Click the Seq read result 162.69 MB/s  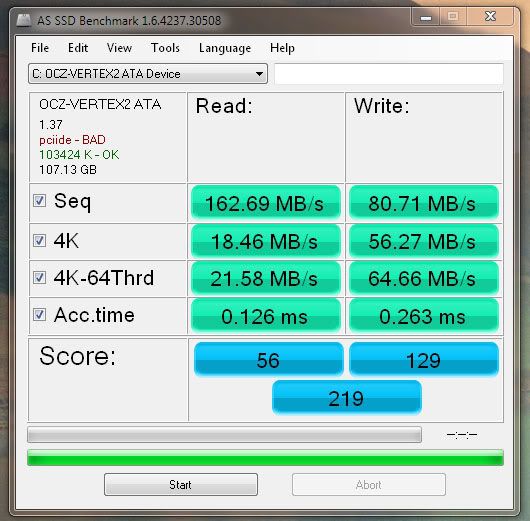tap(266, 203)
